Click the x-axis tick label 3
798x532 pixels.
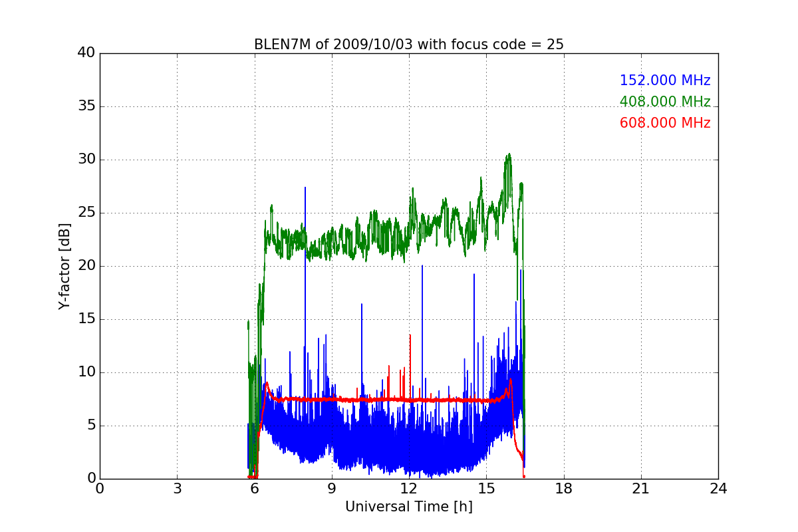pyautogui.click(x=177, y=488)
